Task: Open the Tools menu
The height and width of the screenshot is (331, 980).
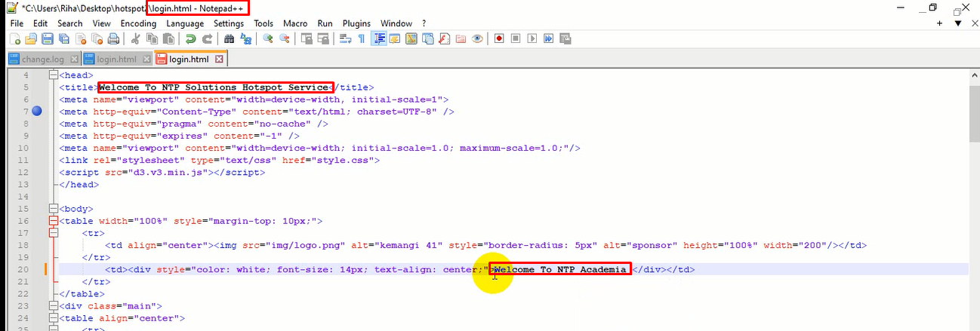Action: (263, 23)
